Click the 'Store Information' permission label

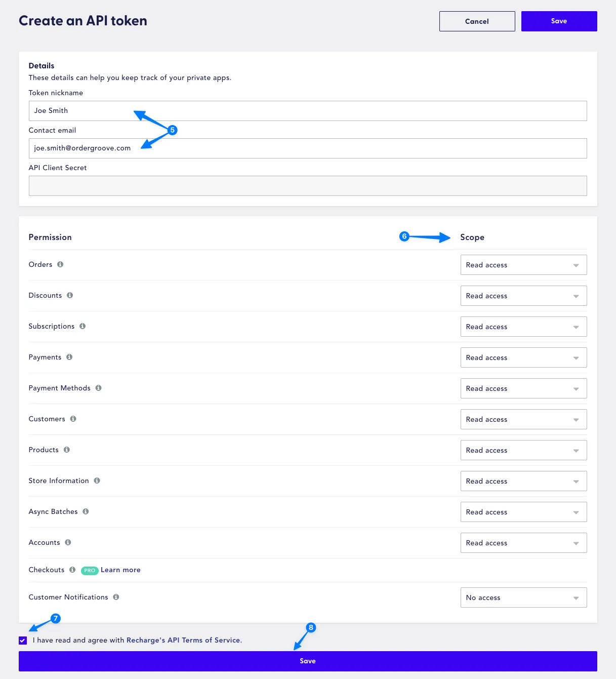[x=59, y=481]
